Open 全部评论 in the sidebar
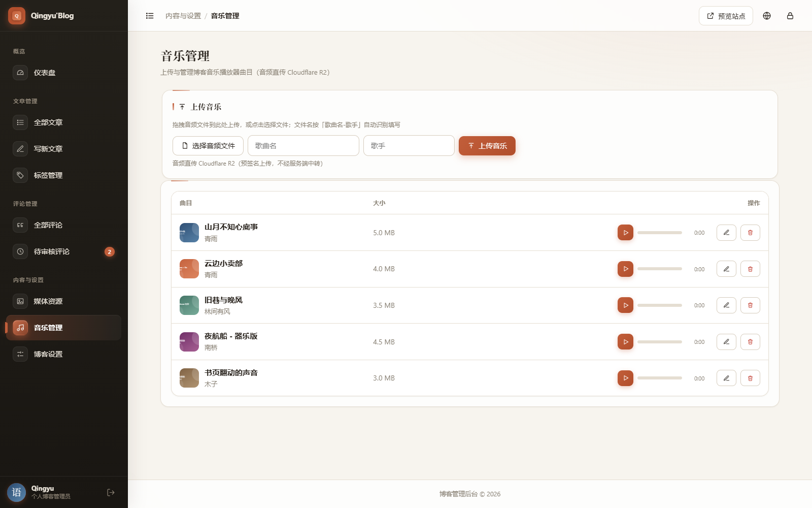This screenshot has height=508, width=812. [x=63, y=225]
